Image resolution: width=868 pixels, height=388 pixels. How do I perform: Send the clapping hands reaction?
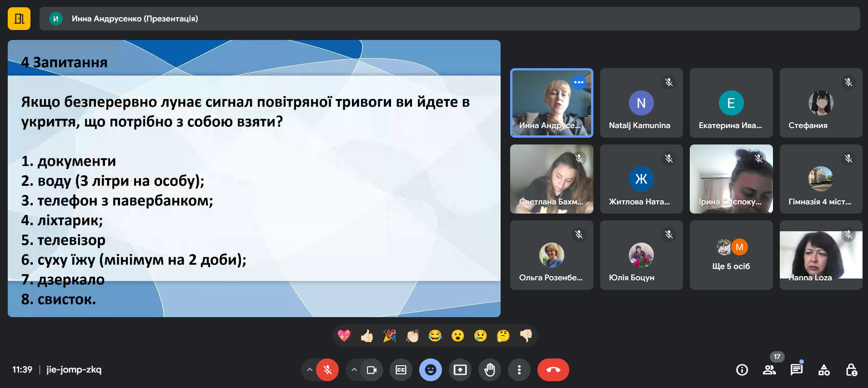pyautogui.click(x=412, y=336)
